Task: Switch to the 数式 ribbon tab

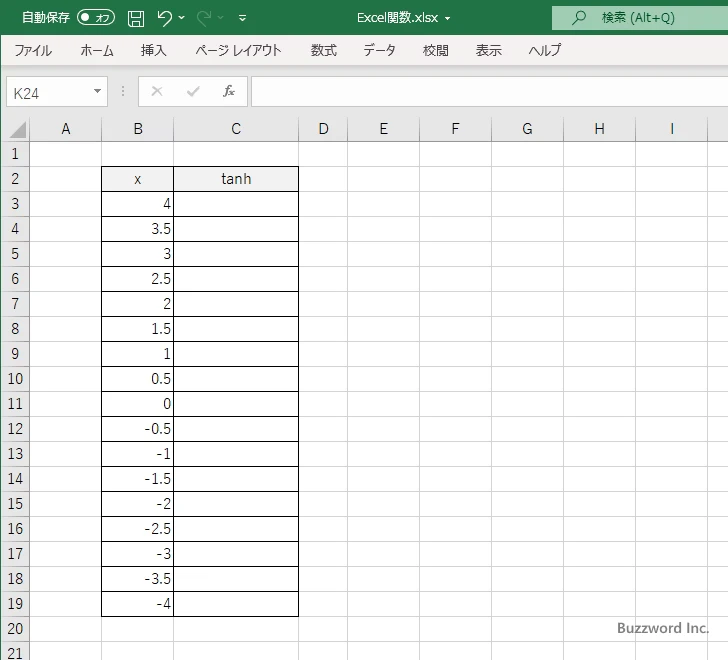Action: (x=323, y=50)
